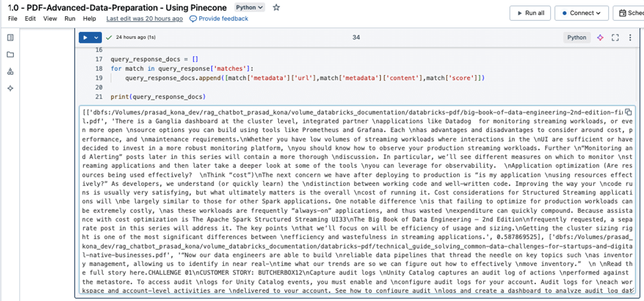Open the Connect compute dropdown
Image resolution: width=644 pixels, height=301 pixels.
[581, 13]
